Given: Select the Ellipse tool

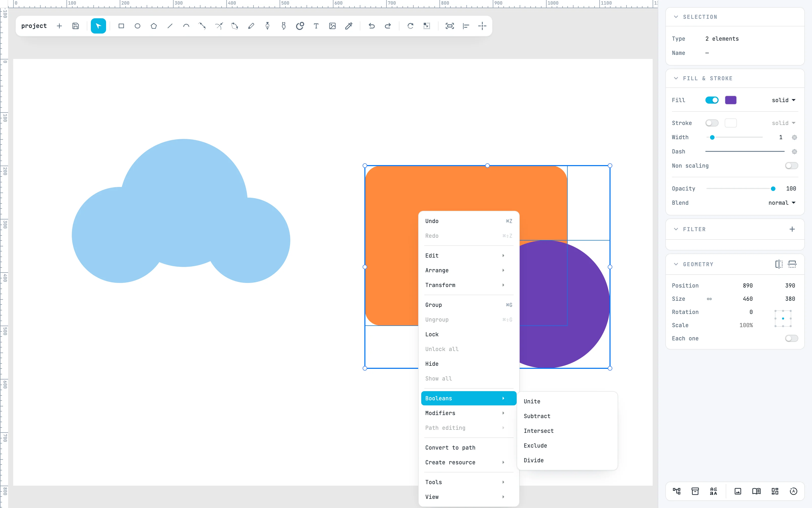Looking at the screenshot, I should [138, 26].
